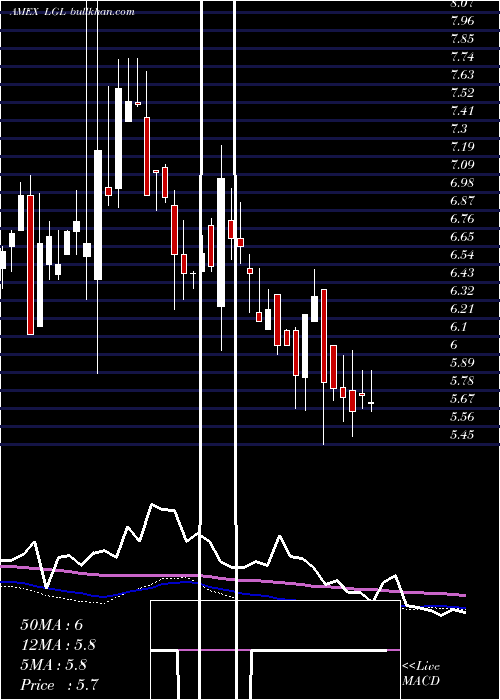500x700 pixels.
Task: Click the 6.43 price axis label
Action: pos(462,273)
